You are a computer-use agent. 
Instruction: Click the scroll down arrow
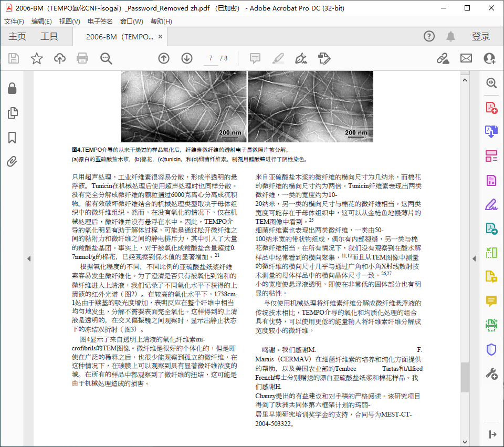[465, 442]
